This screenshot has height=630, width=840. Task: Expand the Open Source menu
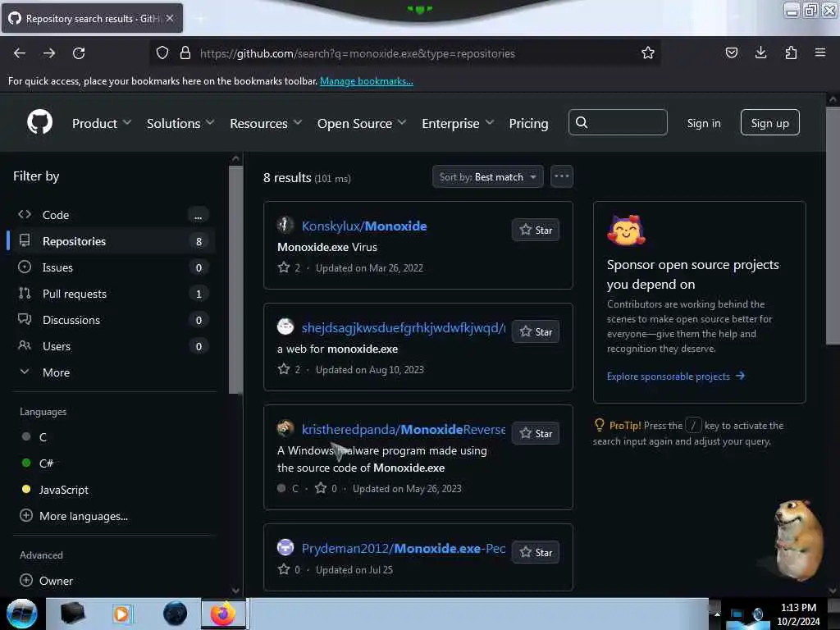pos(362,124)
